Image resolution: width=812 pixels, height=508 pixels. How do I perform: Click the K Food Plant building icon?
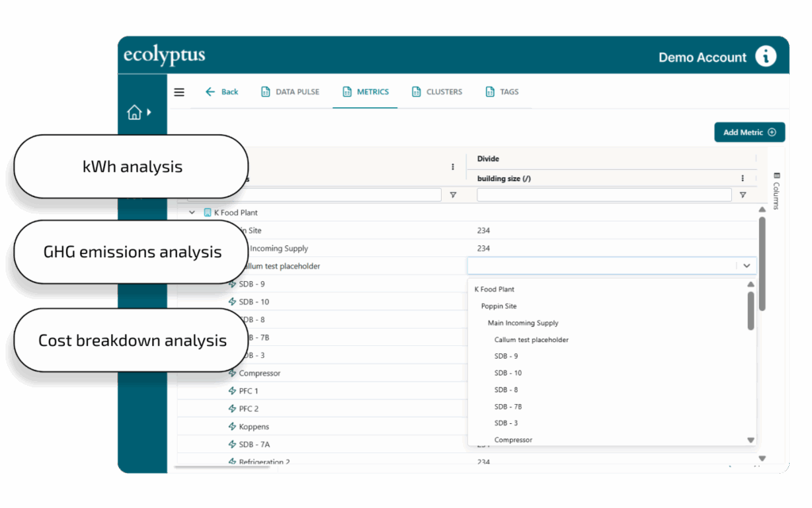click(x=208, y=213)
